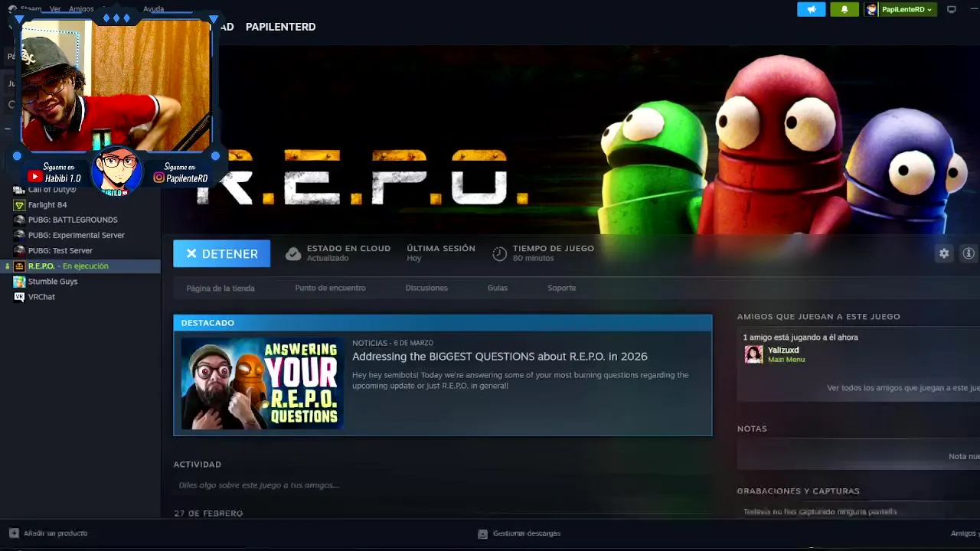Open the Answering Your R.E.P.O. Questions thumbnail
Viewport: 980px width, 551px height.
click(263, 383)
